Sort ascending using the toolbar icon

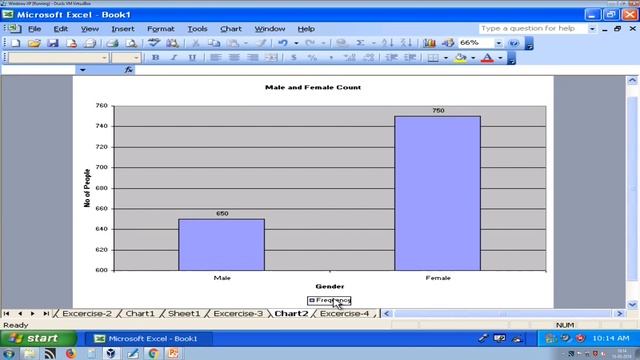pos(387,43)
